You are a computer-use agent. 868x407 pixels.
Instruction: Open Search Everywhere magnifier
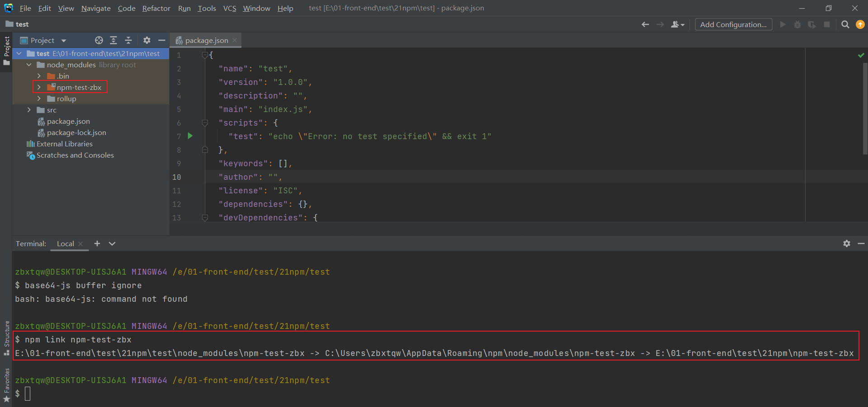click(845, 24)
